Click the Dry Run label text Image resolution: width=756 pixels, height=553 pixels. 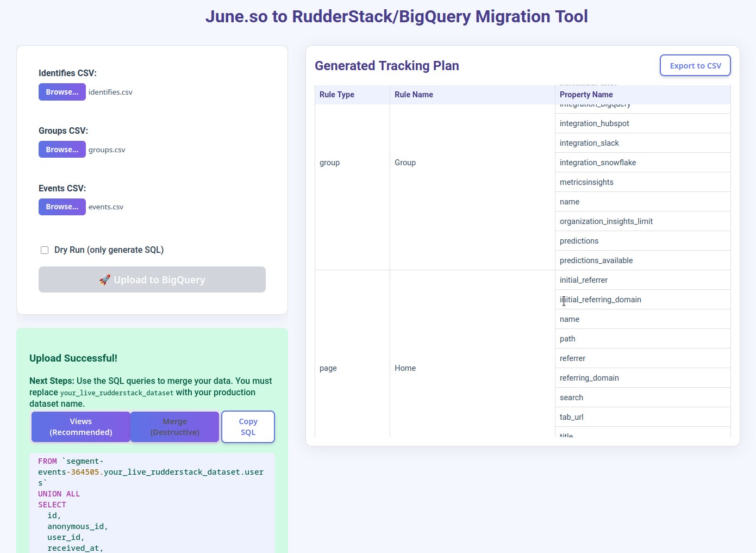[109, 250]
